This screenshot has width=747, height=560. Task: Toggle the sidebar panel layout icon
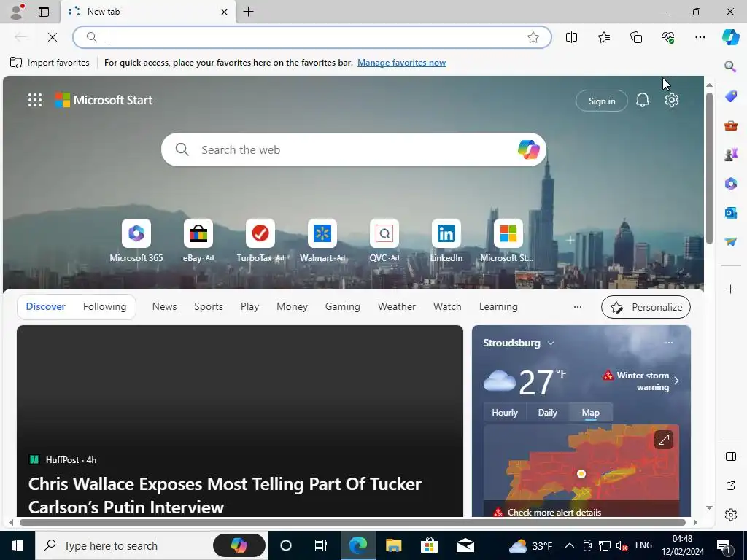tap(730, 456)
